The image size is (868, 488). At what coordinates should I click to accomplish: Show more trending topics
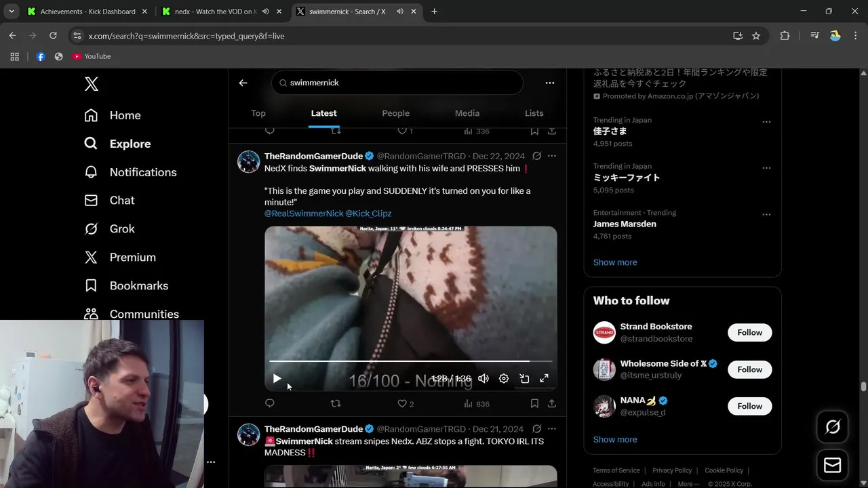615,262
